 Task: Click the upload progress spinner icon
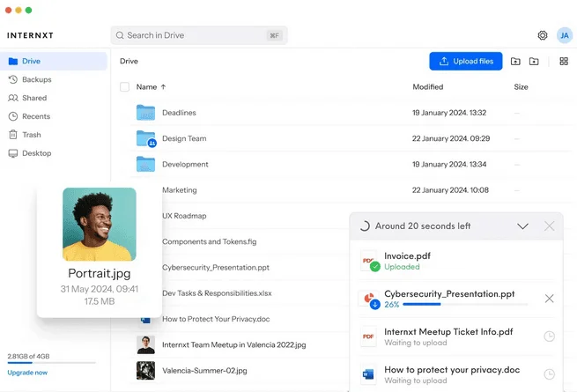click(x=365, y=226)
